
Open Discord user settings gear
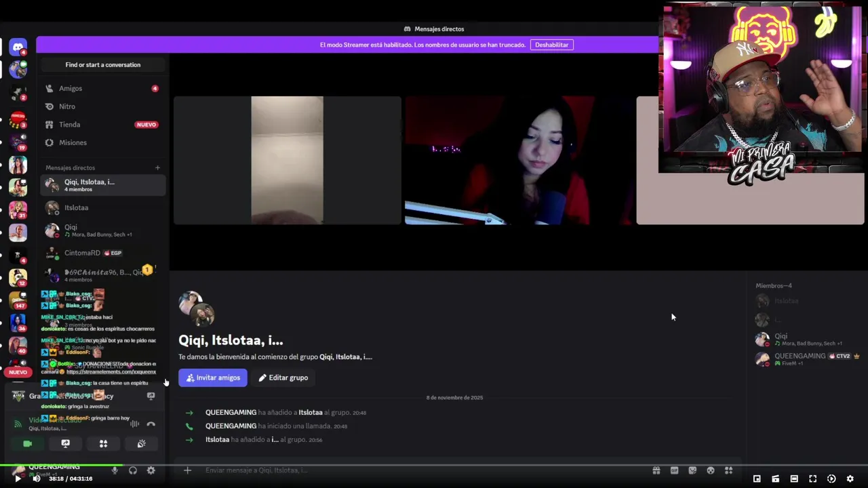pyautogui.click(x=151, y=470)
